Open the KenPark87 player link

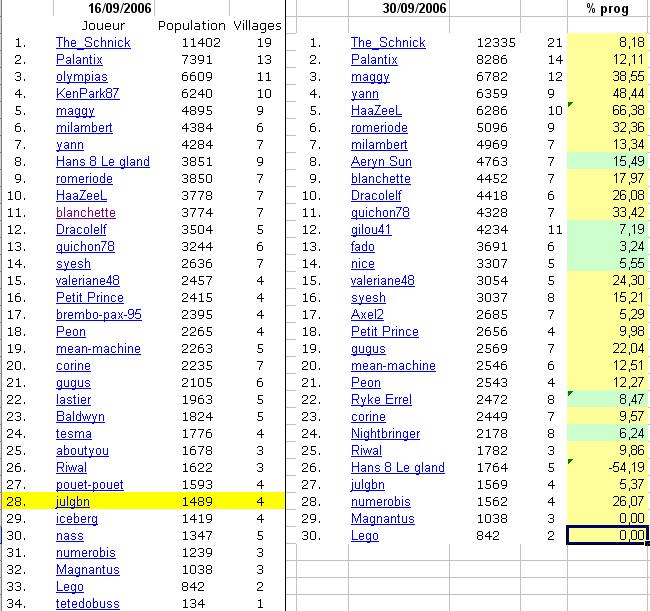pyautogui.click(x=87, y=94)
